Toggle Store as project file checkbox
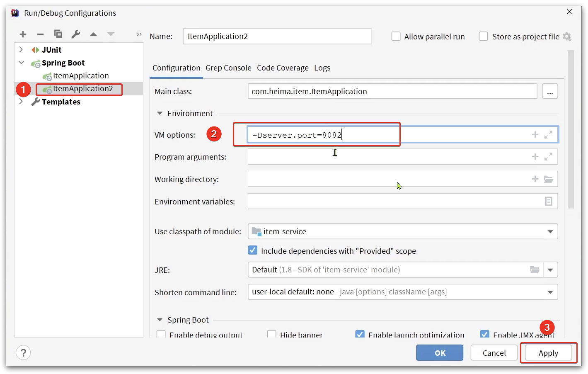 [483, 36]
